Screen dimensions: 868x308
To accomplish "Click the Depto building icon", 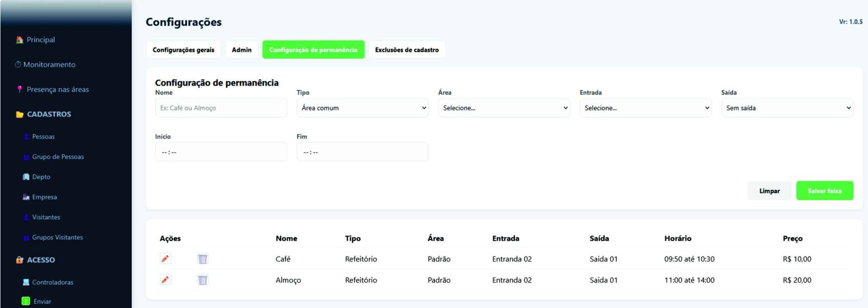I will (26, 177).
